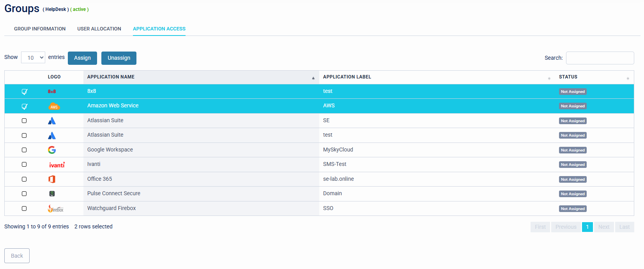Image resolution: width=644 pixels, height=269 pixels.
Task: Click the Google Workspace application name
Action: [110, 150]
